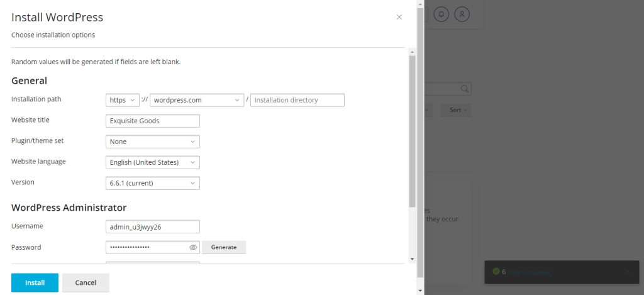Image resolution: width=644 pixels, height=295 pixels.
Task: Click the Username input field
Action: (153, 227)
